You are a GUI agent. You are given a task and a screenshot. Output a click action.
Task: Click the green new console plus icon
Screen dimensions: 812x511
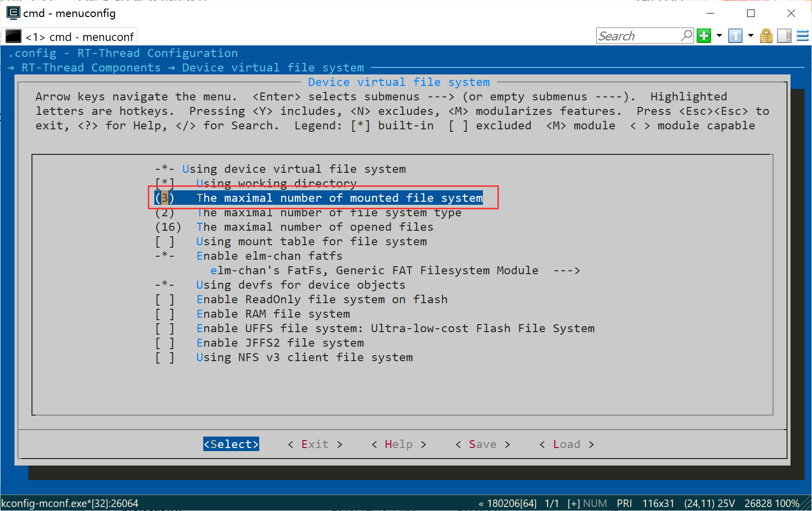coord(704,36)
